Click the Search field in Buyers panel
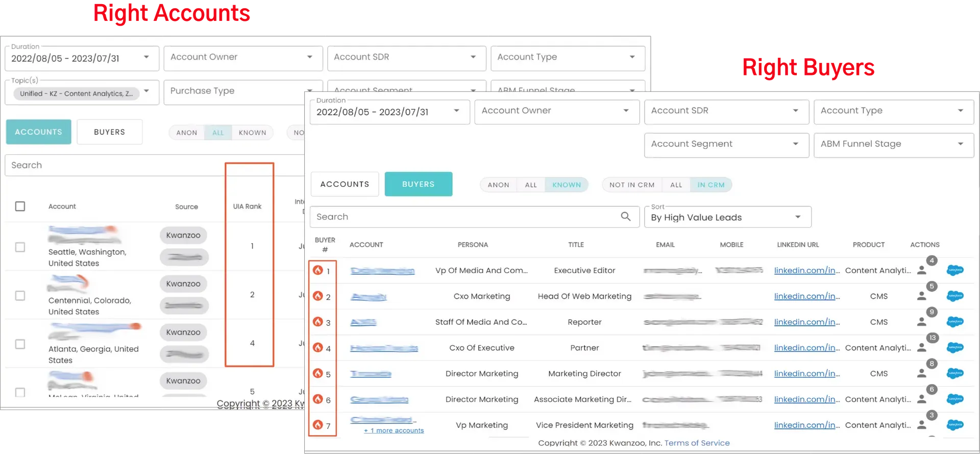The image size is (980, 454). pos(464,217)
